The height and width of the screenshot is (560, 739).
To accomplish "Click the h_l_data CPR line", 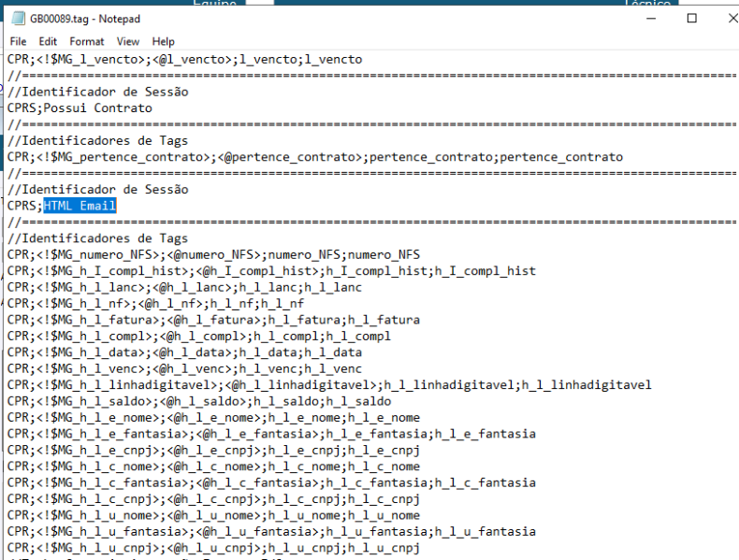I will (x=184, y=352).
